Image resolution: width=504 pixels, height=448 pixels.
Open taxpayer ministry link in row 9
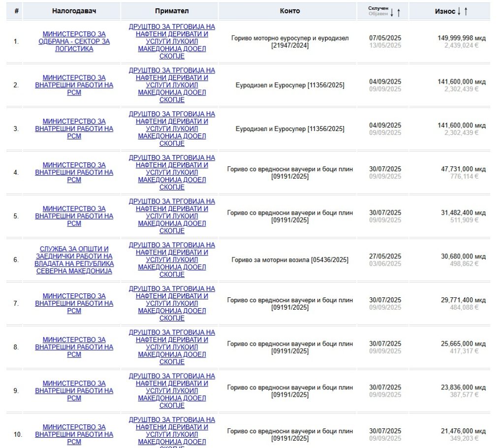[x=74, y=391]
